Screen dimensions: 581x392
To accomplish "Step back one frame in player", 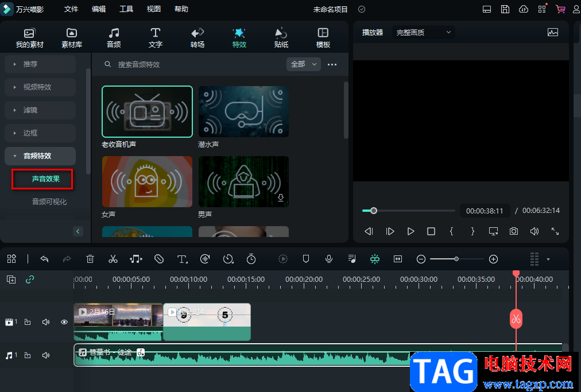I will point(369,231).
